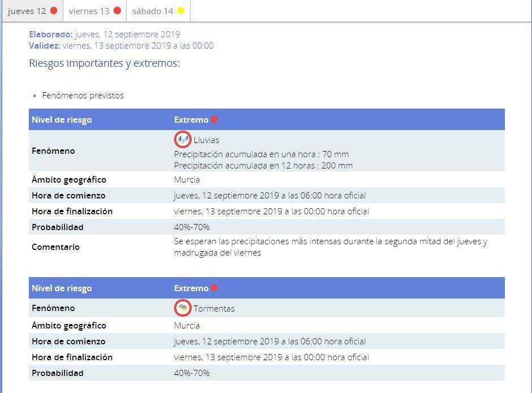Click the yellow dot on sábado 14 tab

pos(181,11)
